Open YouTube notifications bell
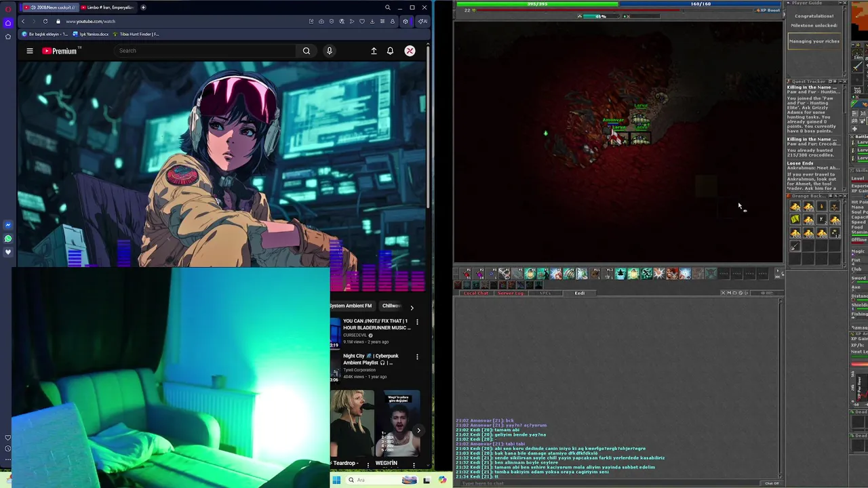Screen dimensions: 868x488 click(x=390, y=51)
